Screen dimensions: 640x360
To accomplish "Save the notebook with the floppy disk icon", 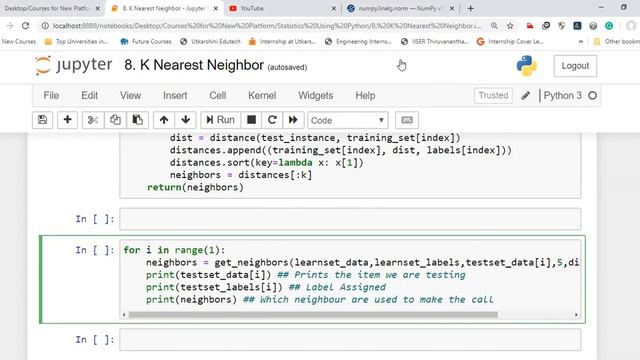I will pos(42,120).
